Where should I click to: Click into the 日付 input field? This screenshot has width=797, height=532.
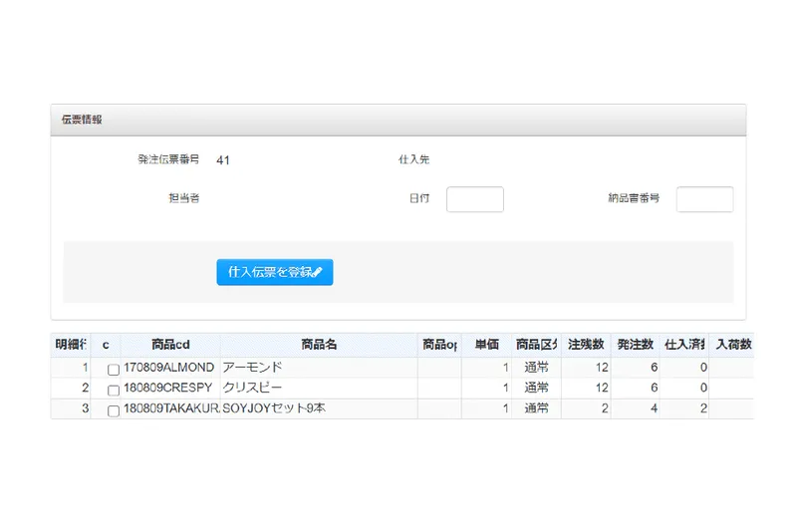475,199
